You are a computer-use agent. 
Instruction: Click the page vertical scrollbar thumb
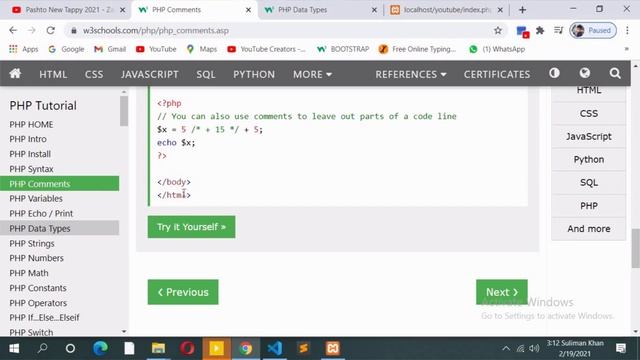tap(636, 248)
